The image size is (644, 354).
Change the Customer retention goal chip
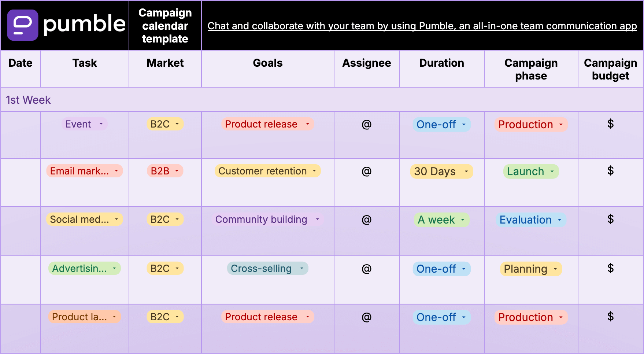267,171
